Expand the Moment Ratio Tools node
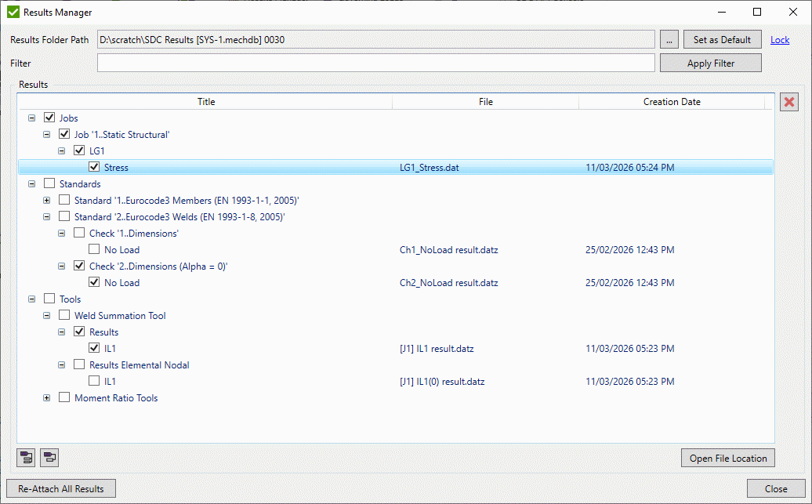 [x=46, y=397]
